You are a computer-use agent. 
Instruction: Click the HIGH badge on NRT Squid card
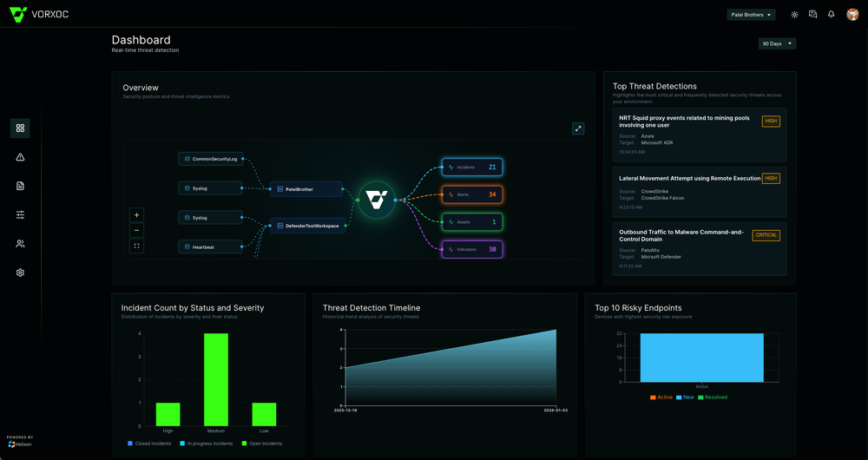click(x=771, y=122)
